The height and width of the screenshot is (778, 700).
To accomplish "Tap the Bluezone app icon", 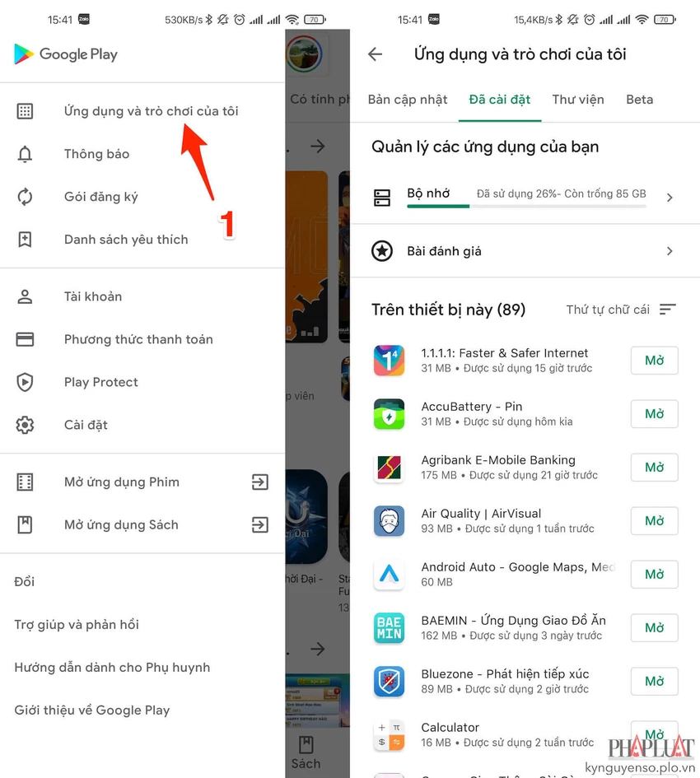I will (x=390, y=681).
